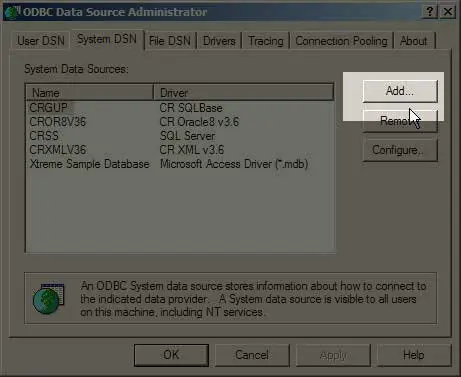Click the SQL Server driver cell
The height and width of the screenshot is (377, 461).
coord(187,136)
